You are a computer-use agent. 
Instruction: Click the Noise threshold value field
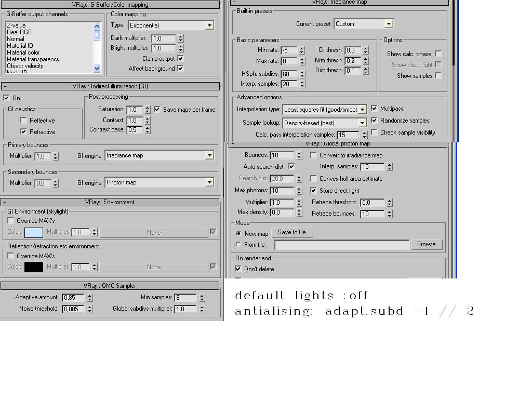tap(73, 309)
